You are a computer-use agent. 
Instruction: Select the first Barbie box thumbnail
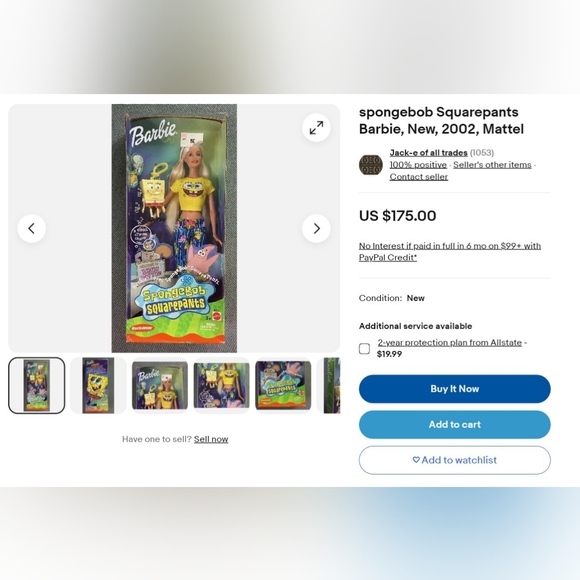point(37,385)
